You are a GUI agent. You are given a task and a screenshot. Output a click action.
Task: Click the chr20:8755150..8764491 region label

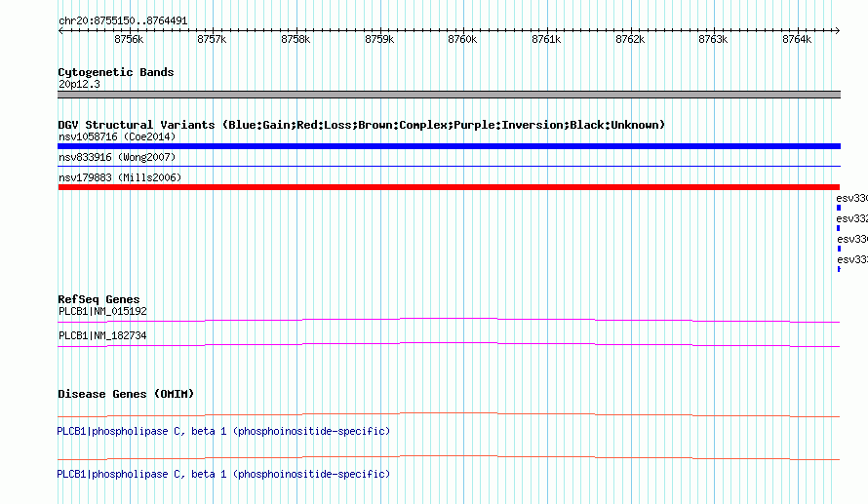tap(123, 21)
